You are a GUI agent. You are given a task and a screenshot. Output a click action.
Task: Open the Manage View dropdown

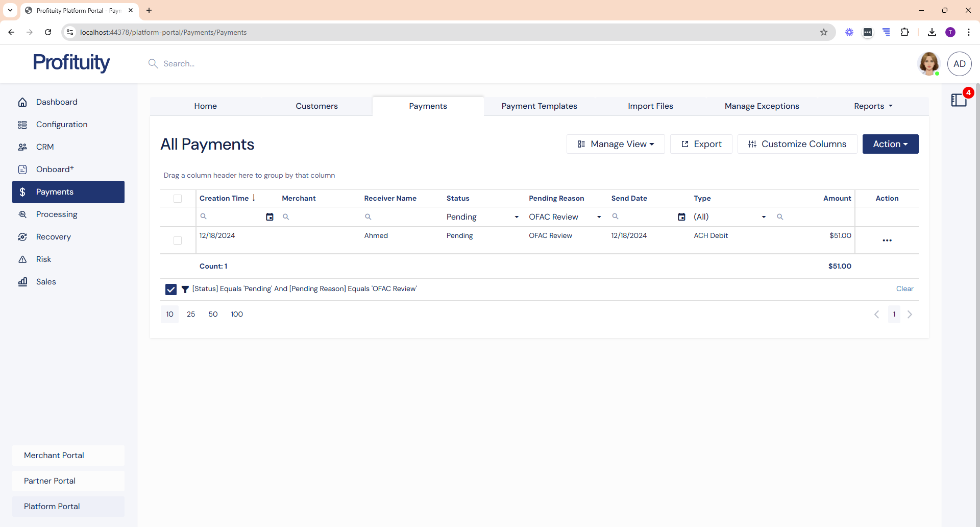point(615,144)
